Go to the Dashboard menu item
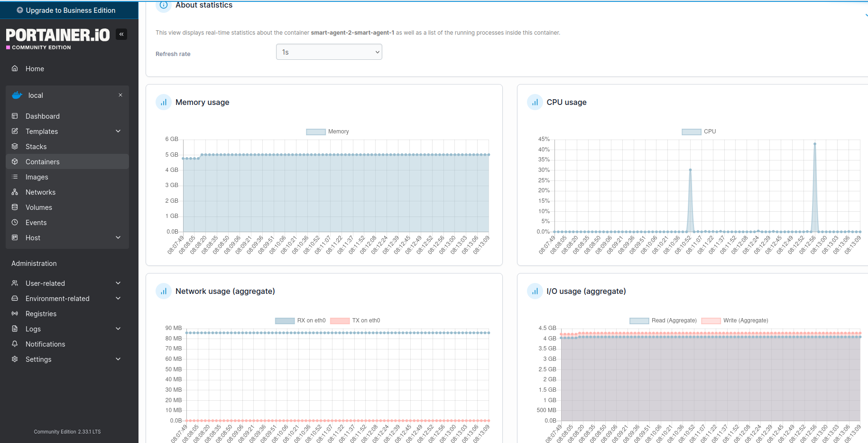 (43, 116)
